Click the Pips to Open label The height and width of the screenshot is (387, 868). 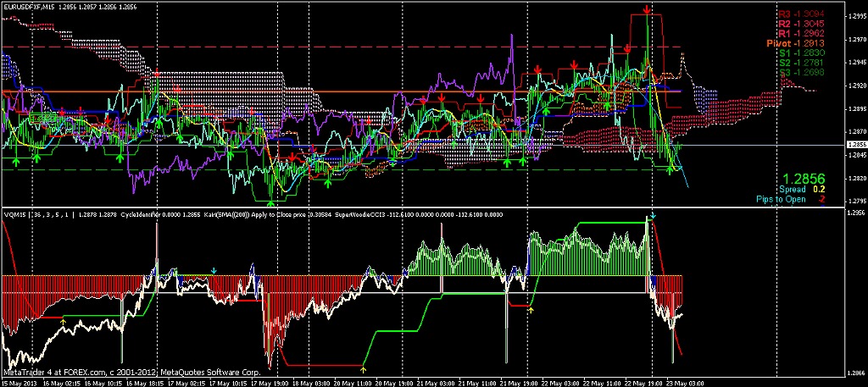pos(781,200)
